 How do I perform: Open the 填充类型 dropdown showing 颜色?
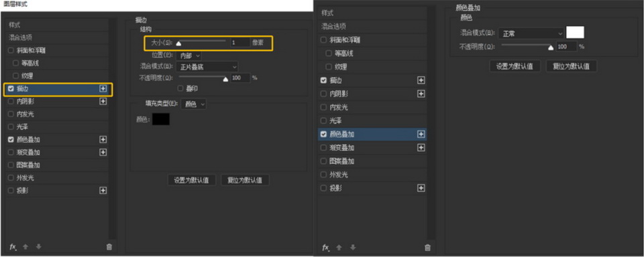pyautogui.click(x=193, y=104)
